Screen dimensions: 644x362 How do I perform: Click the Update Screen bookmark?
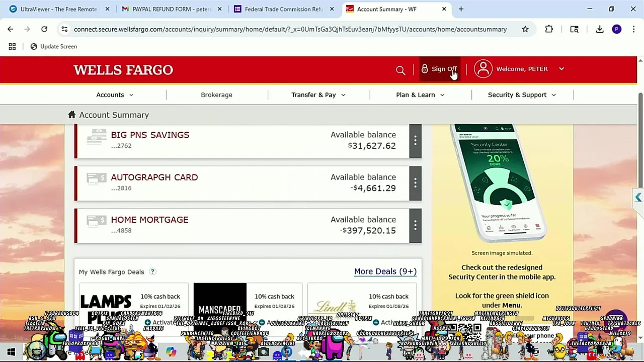click(53, 46)
